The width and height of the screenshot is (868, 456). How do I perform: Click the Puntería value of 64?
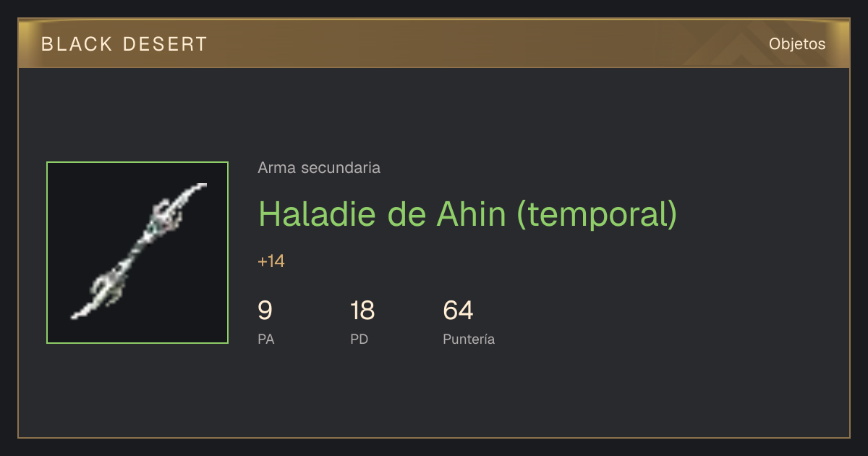click(458, 311)
